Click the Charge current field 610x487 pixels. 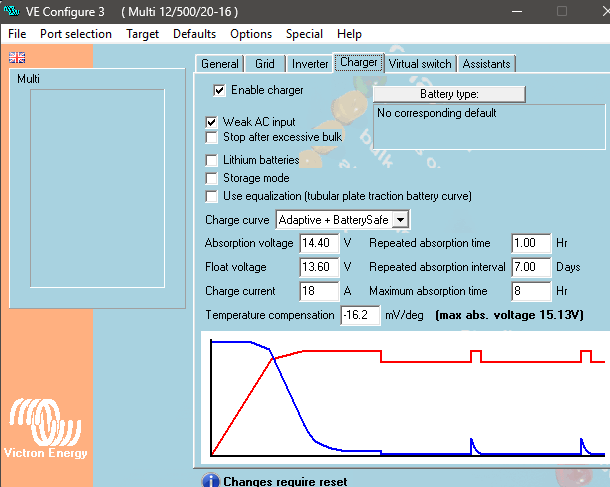tap(319, 291)
